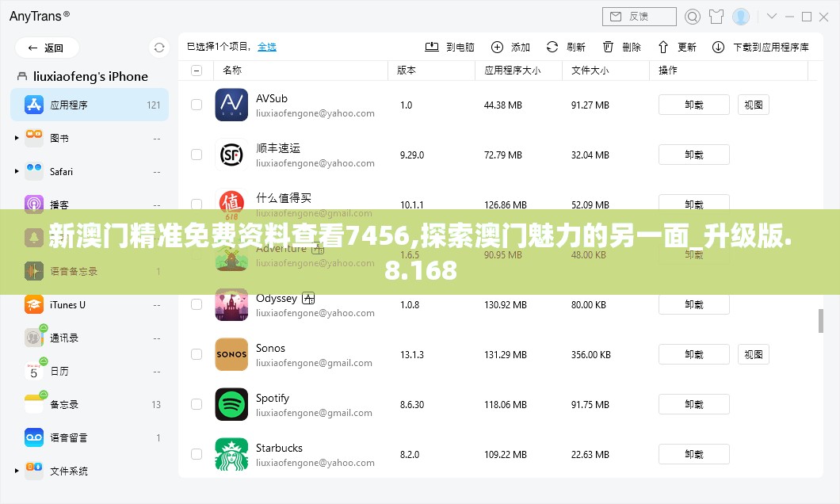Check the Sonos row checkbox
The image size is (840, 504).
(197, 354)
